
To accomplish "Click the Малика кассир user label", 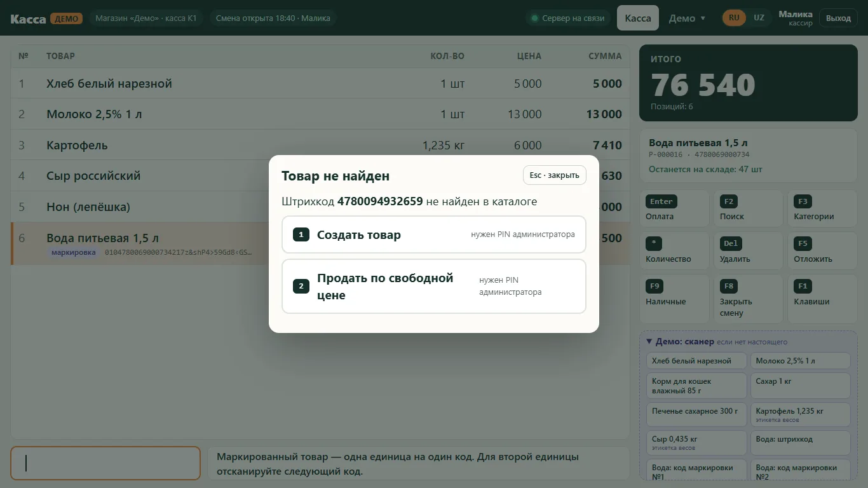I will click(x=795, y=18).
